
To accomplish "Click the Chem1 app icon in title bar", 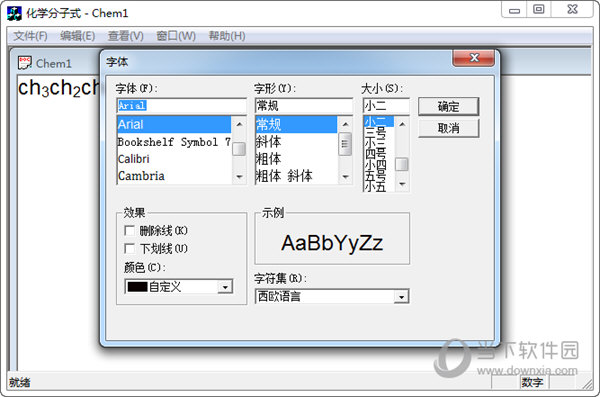I will 14,13.
